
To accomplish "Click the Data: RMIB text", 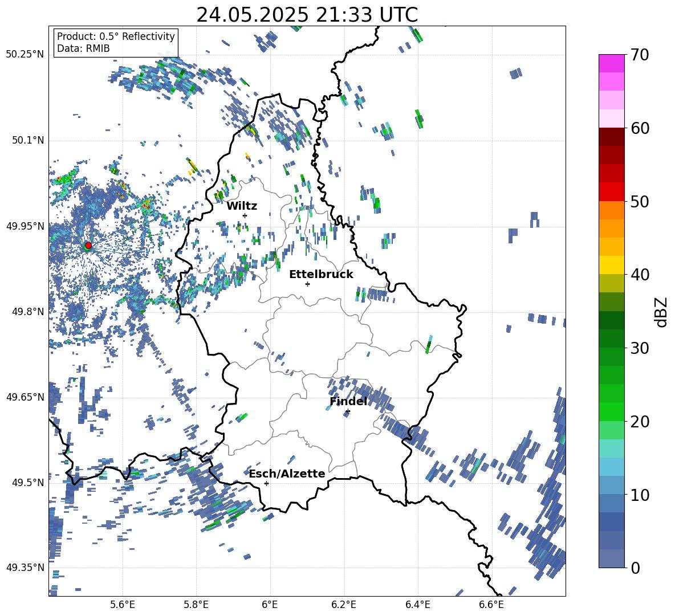I will coord(83,48).
